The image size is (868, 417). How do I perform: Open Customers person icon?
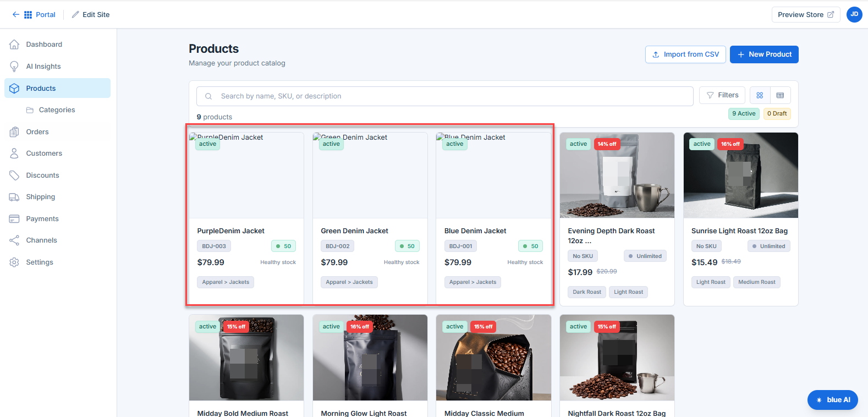coord(14,153)
